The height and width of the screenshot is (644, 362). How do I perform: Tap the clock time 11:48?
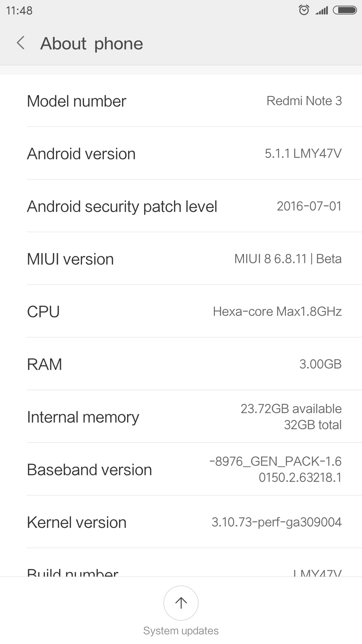[19, 11]
